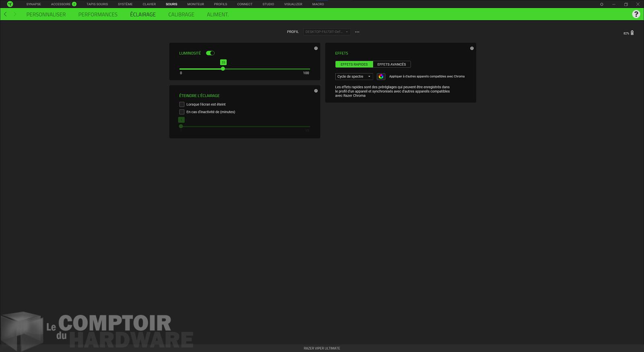Check 'En cas d'inactivité de (minutes)'
The image size is (644, 352).
[182, 112]
